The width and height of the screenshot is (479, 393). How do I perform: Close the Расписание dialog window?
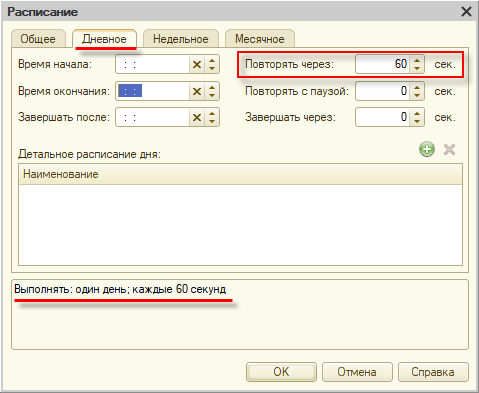tap(466, 12)
